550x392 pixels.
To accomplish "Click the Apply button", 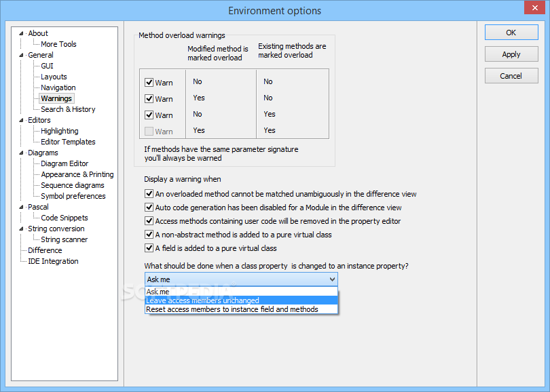I will [x=511, y=54].
